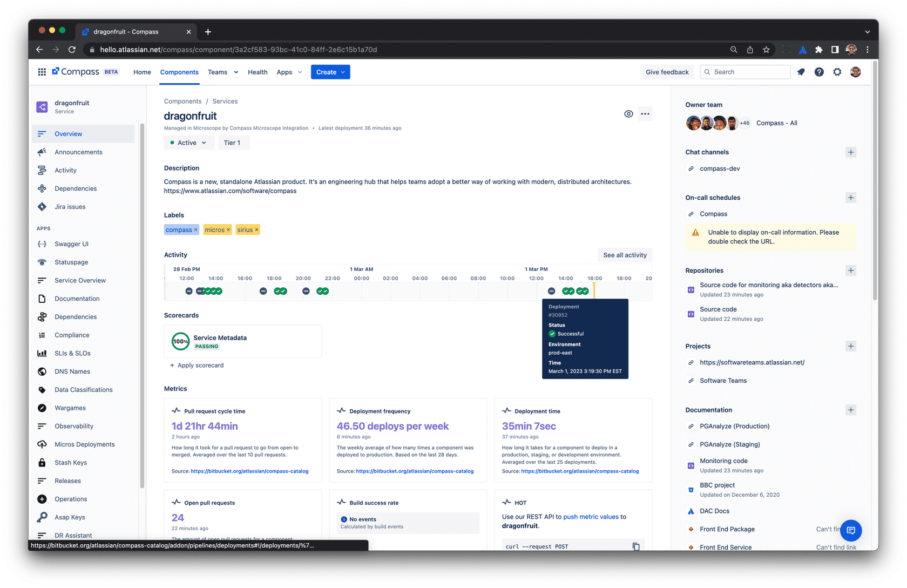Click the Apply scorecard link
The height and width of the screenshot is (588, 907).
point(197,366)
